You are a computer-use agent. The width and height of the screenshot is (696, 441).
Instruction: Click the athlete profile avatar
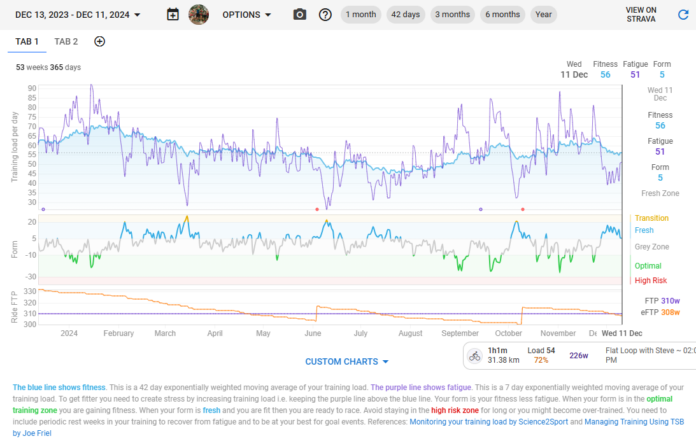click(x=199, y=15)
